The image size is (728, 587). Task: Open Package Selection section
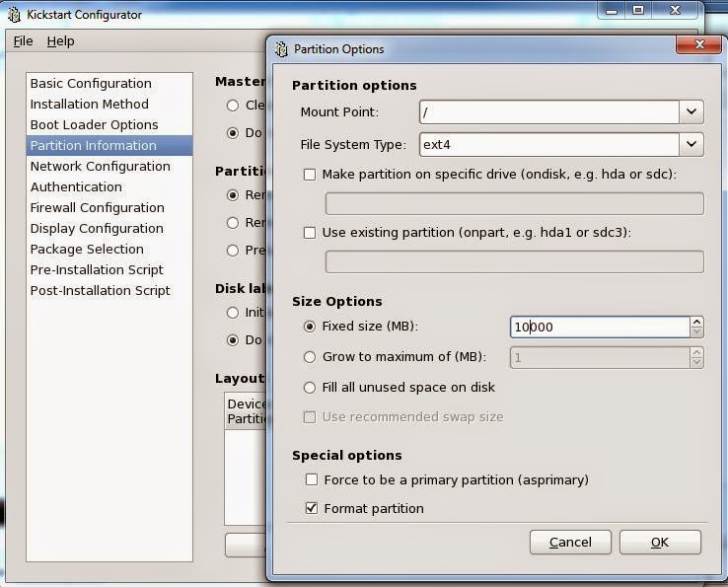click(x=109, y=249)
